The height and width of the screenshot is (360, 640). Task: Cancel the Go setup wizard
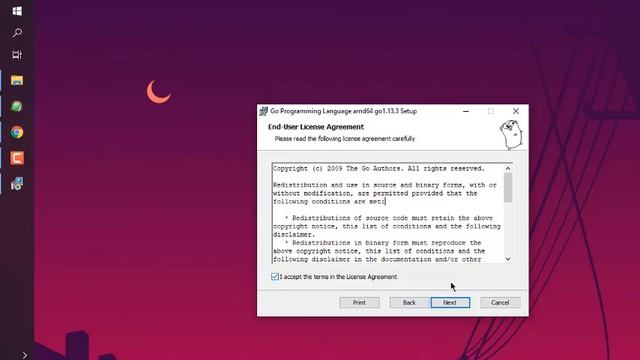click(500, 302)
